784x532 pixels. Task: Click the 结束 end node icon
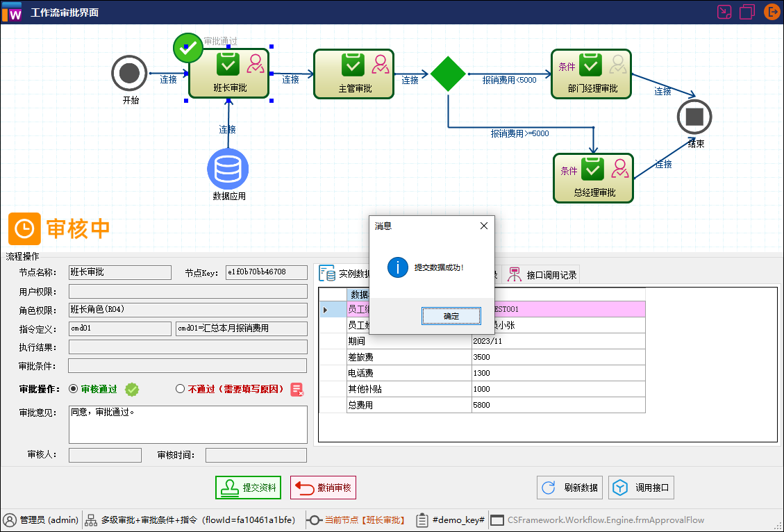[x=694, y=117]
